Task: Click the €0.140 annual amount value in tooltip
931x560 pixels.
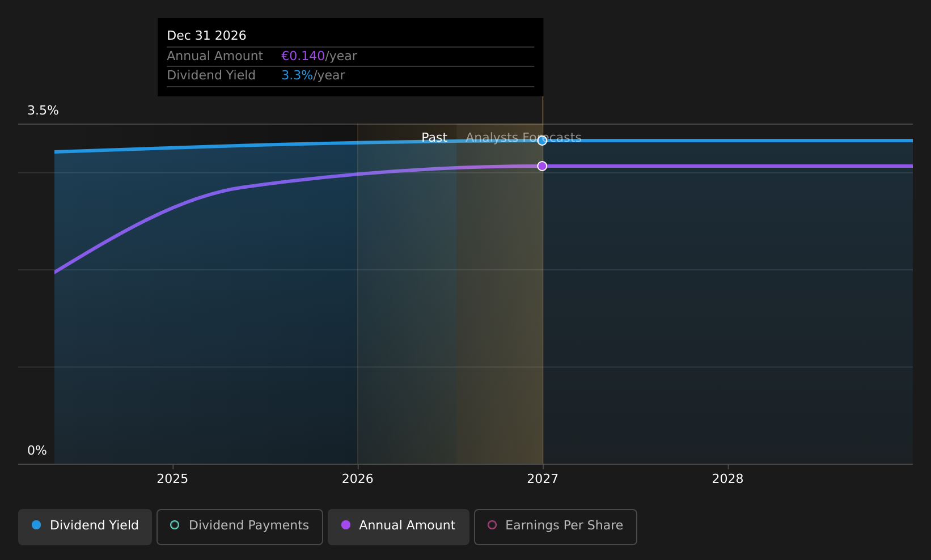Action: pyautogui.click(x=303, y=56)
